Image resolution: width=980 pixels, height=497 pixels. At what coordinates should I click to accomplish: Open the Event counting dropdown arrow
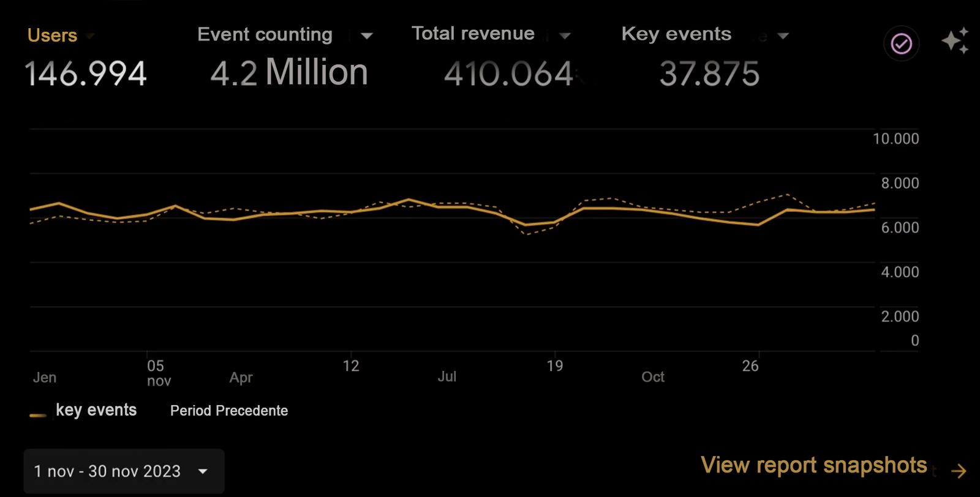(366, 36)
